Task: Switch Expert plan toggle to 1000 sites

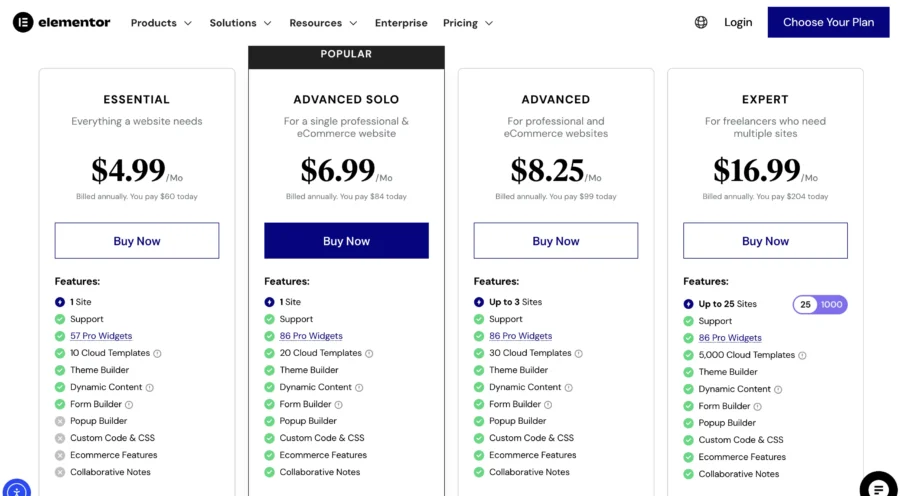Action: pos(831,305)
